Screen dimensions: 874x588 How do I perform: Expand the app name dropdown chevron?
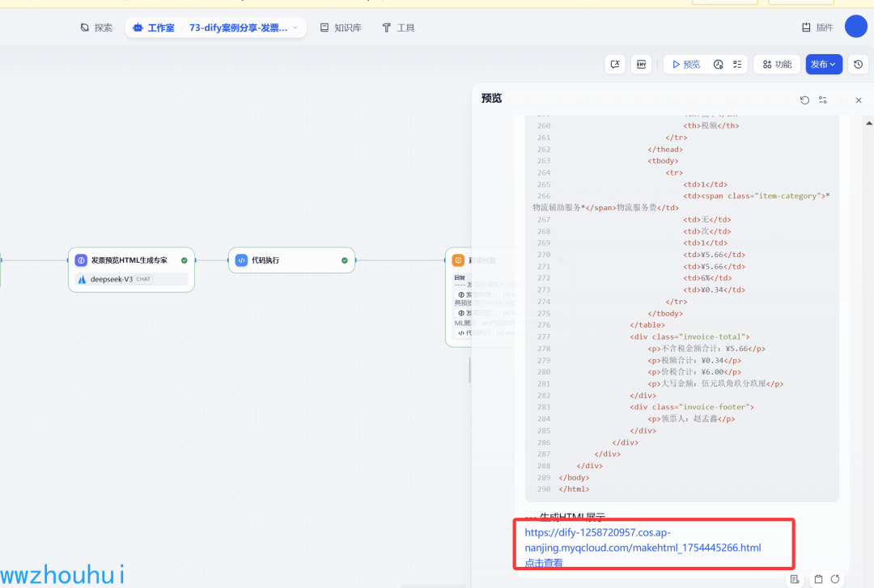tap(295, 27)
